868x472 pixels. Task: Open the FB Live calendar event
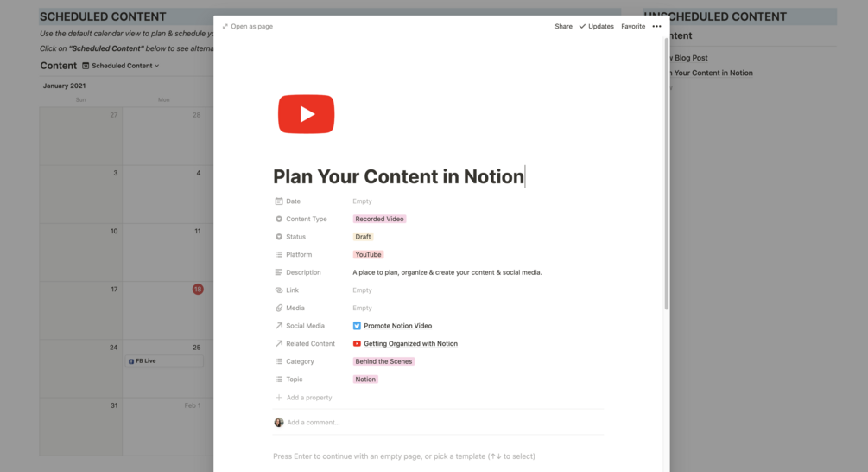(164, 361)
